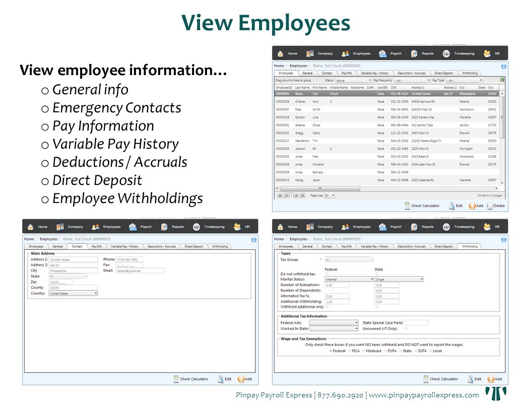Click Edit button in Contact tab window
This screenshot has width=532, height=411.
(224, 379)
